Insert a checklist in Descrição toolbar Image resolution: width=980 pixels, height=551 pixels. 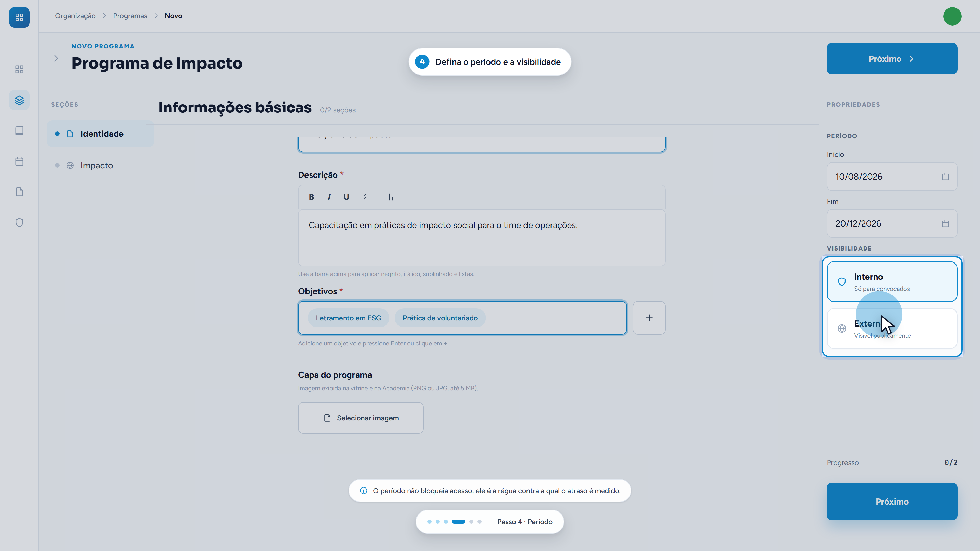367,197
